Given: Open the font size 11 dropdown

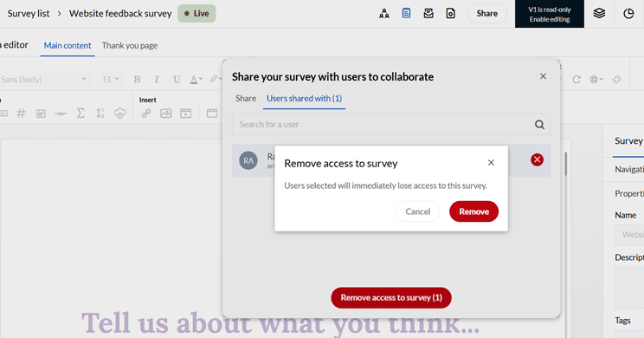Looking at the screenshot, I should tap(111, 80).
